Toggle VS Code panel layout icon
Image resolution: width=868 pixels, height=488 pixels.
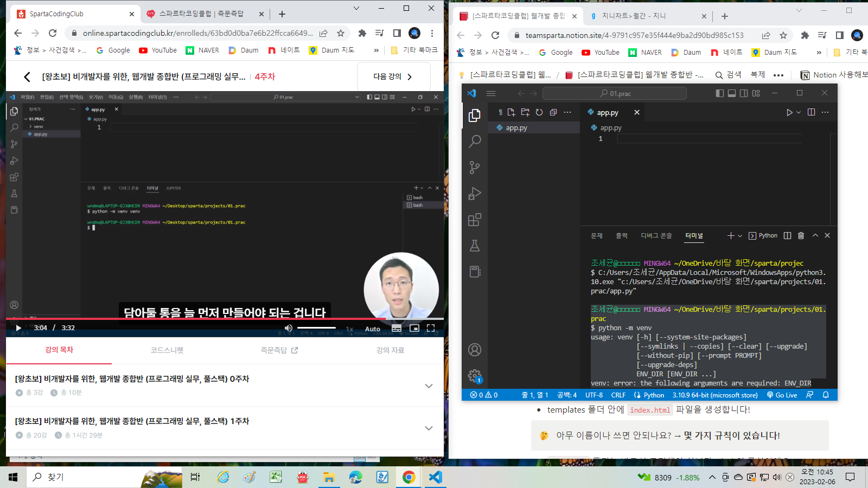(x=732, y=93)
